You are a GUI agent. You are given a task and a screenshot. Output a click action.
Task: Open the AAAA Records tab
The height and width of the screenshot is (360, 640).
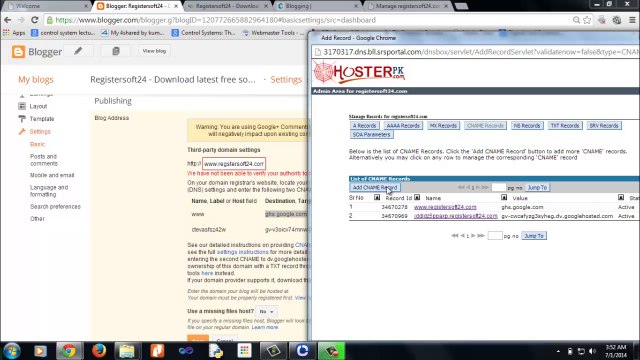(403, 126)
